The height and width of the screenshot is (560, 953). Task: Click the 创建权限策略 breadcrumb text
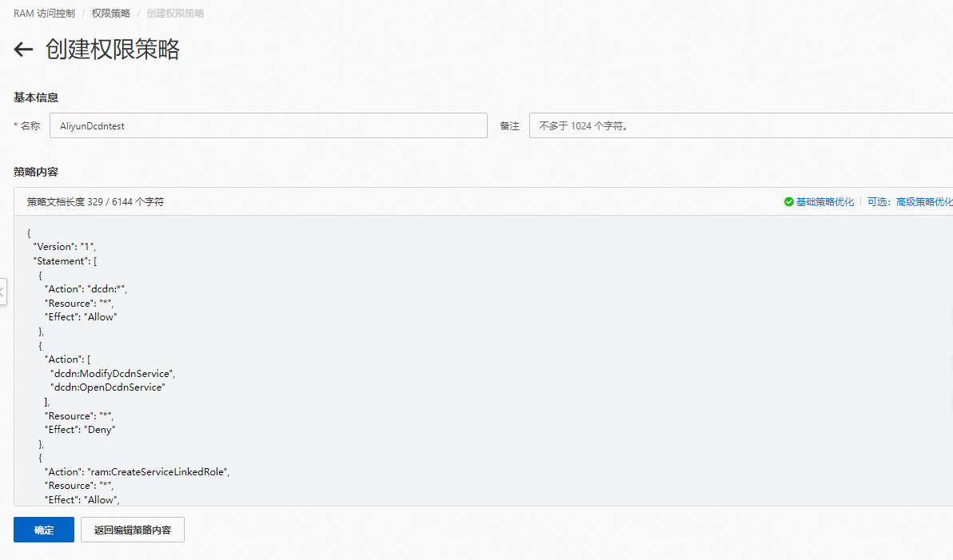click(x=175, y=14)
